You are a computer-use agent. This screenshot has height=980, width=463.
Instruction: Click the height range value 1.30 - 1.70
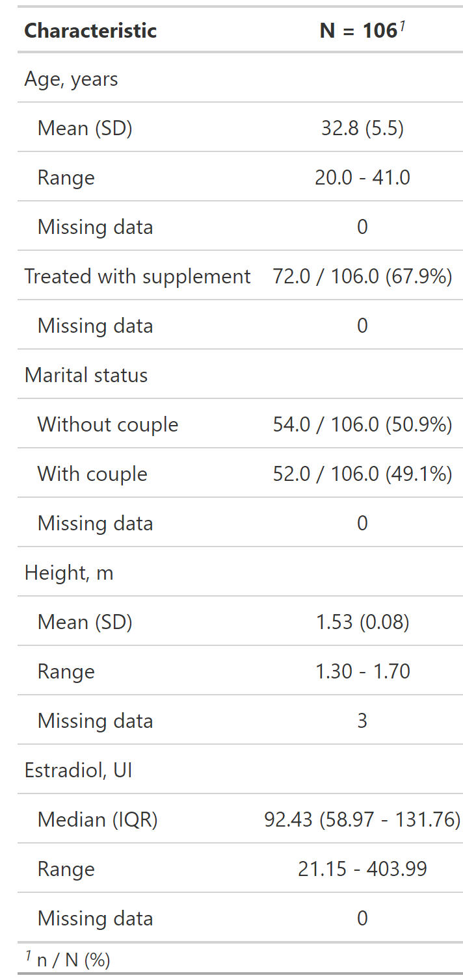362,672
